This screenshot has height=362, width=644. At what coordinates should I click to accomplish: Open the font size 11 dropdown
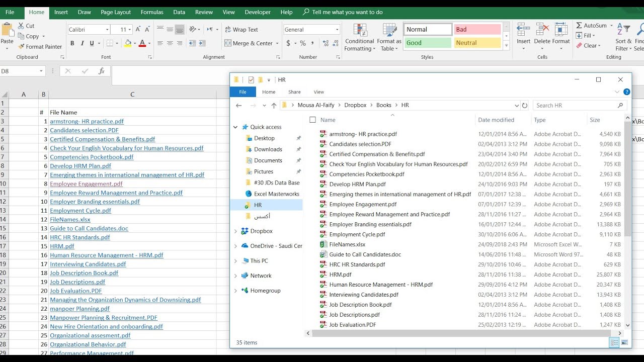[130, 30]
